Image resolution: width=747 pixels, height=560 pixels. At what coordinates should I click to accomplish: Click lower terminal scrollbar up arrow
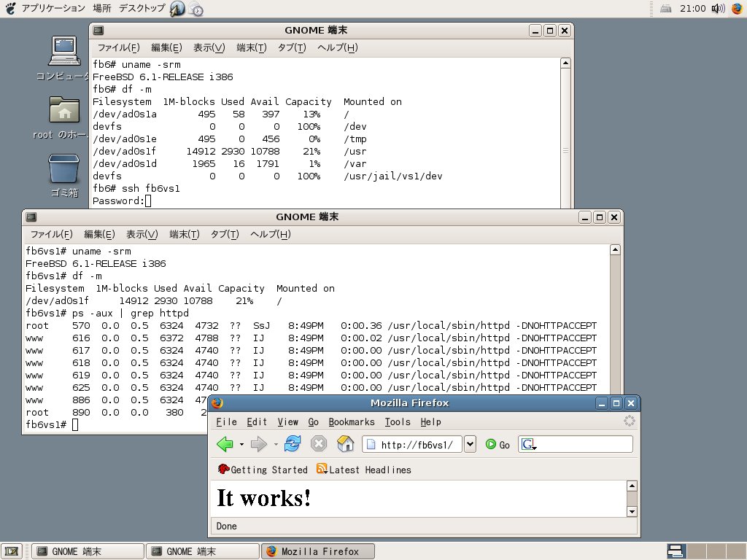tap(615, 250)
